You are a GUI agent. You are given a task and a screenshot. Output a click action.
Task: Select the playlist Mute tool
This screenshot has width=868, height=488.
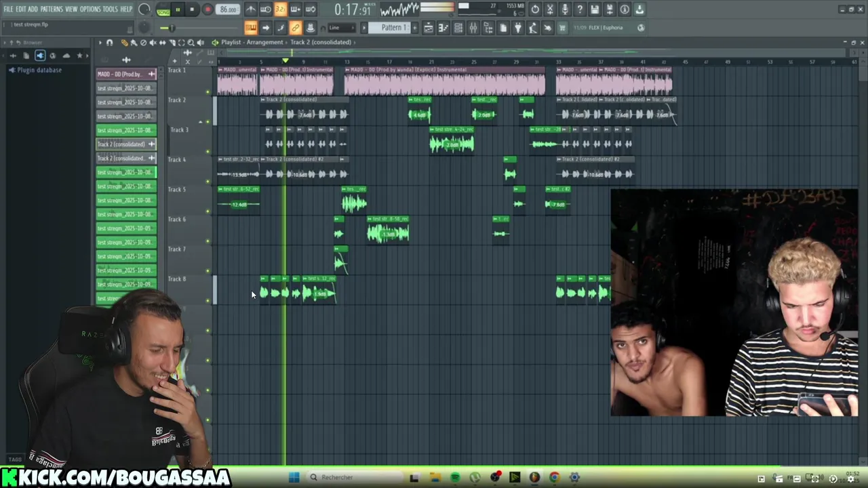(x=153, y=43)
